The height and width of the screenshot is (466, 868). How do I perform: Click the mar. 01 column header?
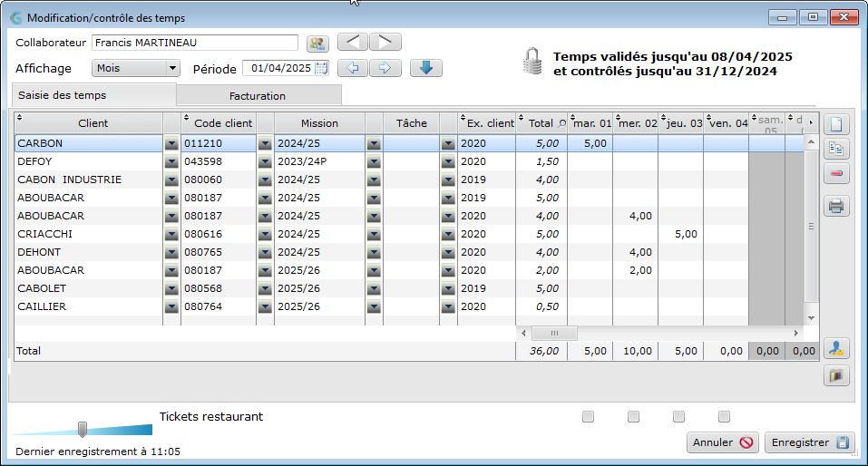pos(590,123)
